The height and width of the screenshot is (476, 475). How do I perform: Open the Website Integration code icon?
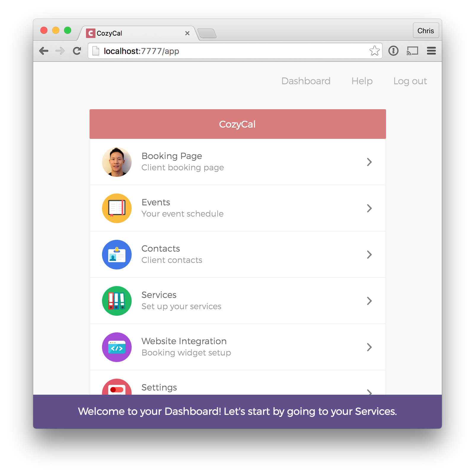click(117, 347)
